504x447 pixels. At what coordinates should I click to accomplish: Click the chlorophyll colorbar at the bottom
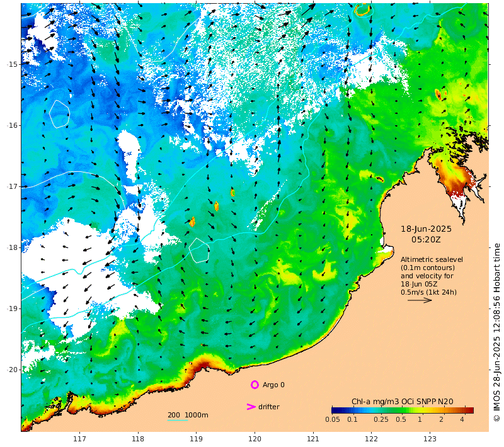point(403,410)
